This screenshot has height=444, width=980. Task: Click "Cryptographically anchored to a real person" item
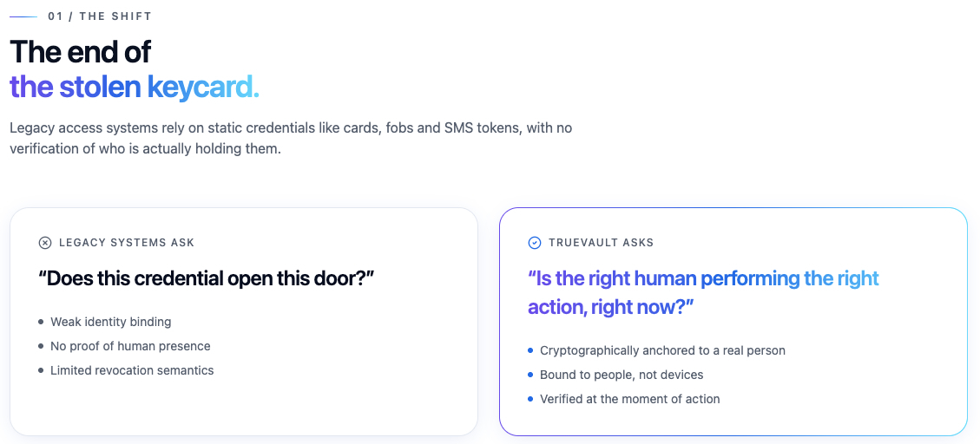pos(662,350)
